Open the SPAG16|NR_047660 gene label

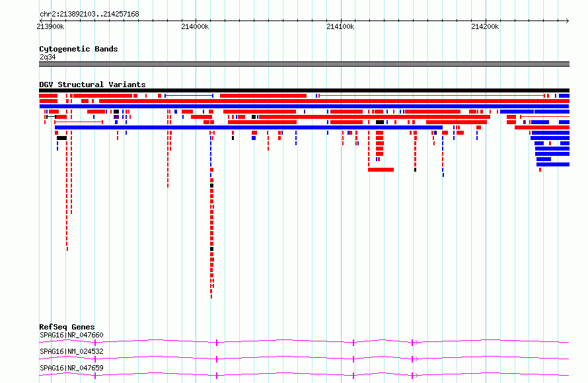[x=71, y=335]
